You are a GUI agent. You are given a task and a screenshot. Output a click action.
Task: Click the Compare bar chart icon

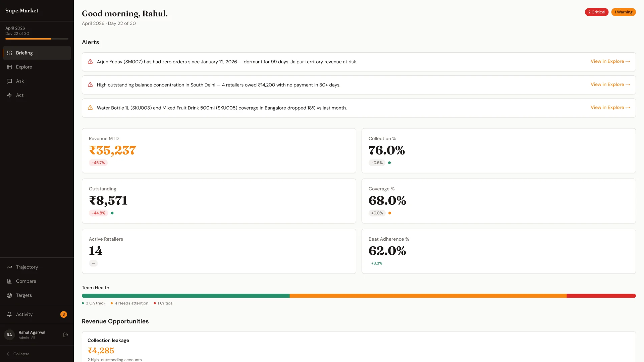pos(9,281)
